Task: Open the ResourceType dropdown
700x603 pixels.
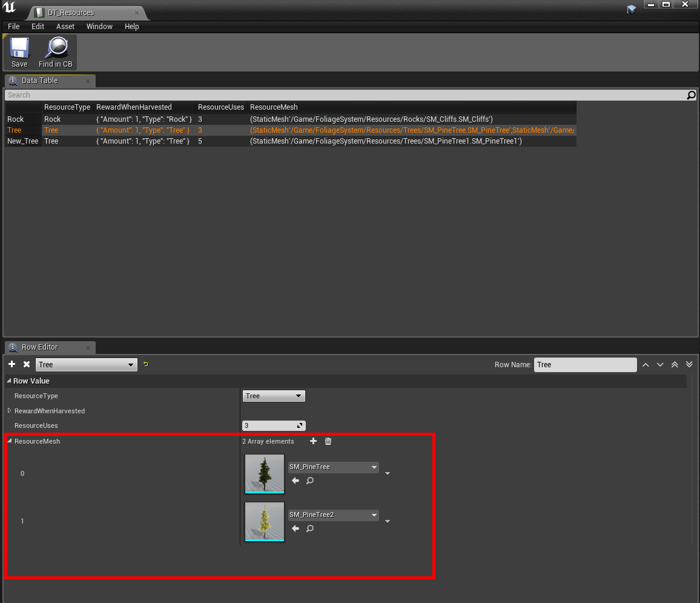Action: (274, 396)
